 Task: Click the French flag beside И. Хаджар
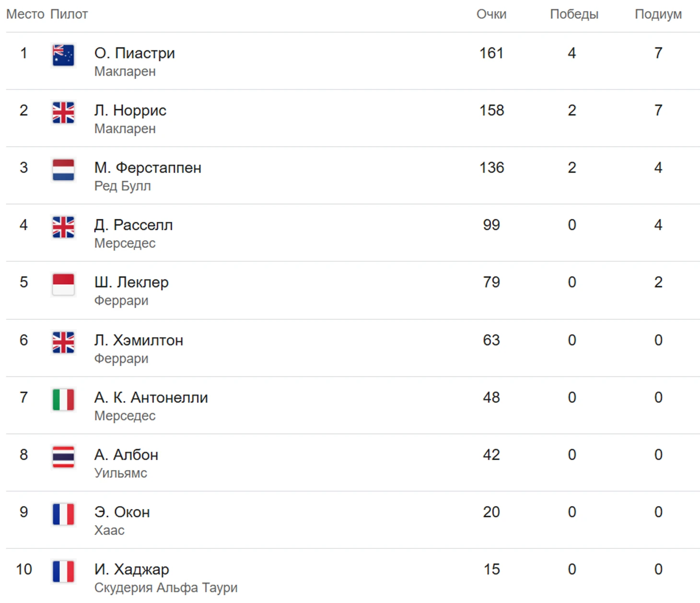[x=63, y=571]
